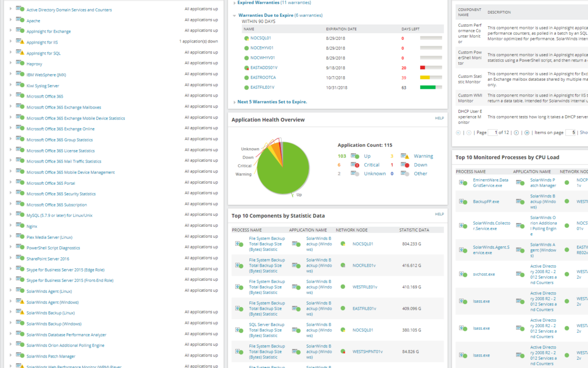
Task: Click the Other application icon in health legend
Action: pyautogui.click(x=405, y=173)
